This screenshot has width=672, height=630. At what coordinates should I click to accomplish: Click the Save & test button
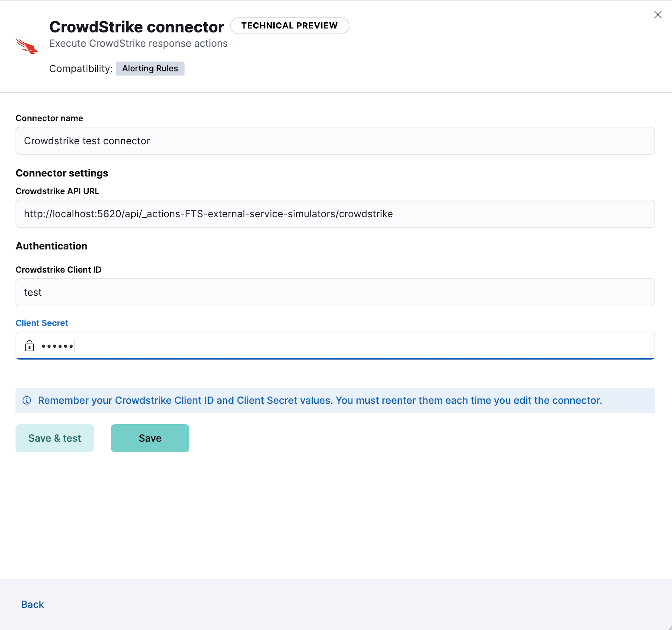coord(55,438)
